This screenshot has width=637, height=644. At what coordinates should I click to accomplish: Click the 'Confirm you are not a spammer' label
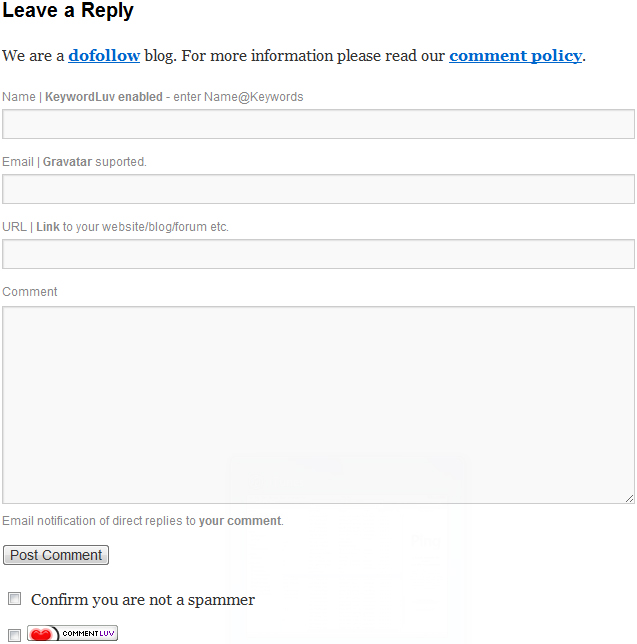pyautogui.click(x=143, y=600)
